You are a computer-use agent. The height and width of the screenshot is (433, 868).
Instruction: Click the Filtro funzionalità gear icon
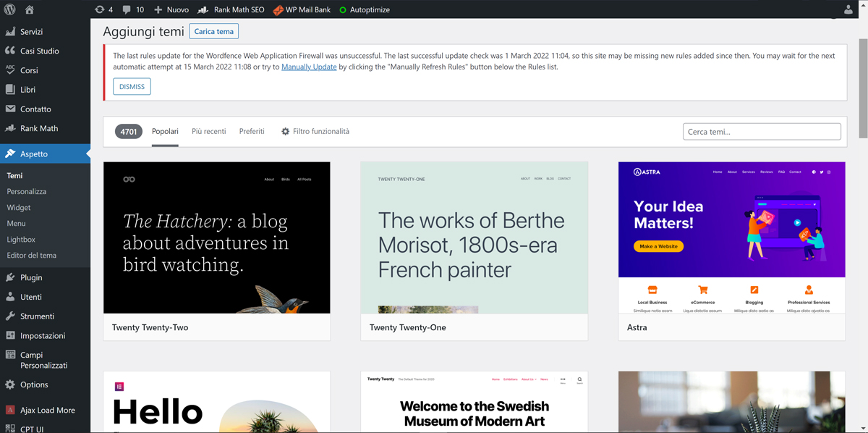(x=286, y=132)
